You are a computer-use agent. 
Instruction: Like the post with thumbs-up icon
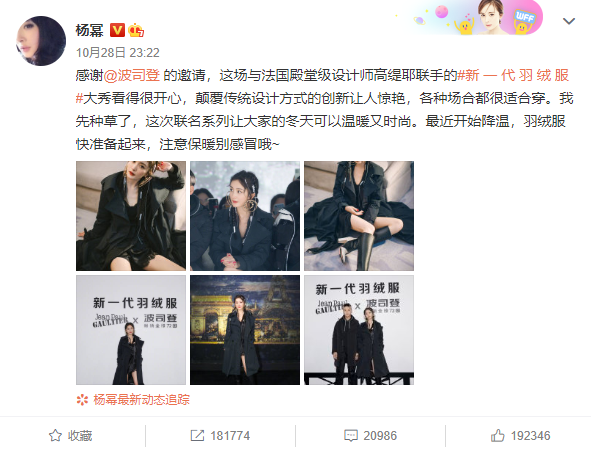498,435
